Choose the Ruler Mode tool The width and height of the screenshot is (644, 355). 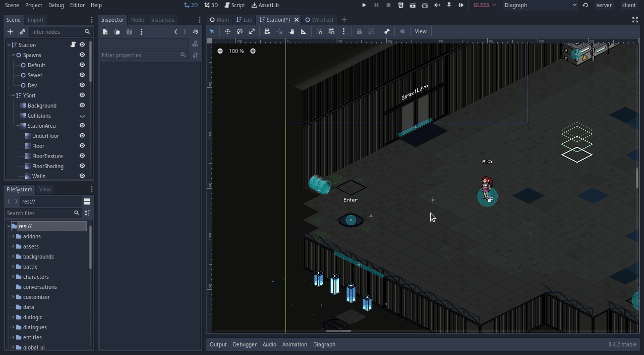point(304,31)
